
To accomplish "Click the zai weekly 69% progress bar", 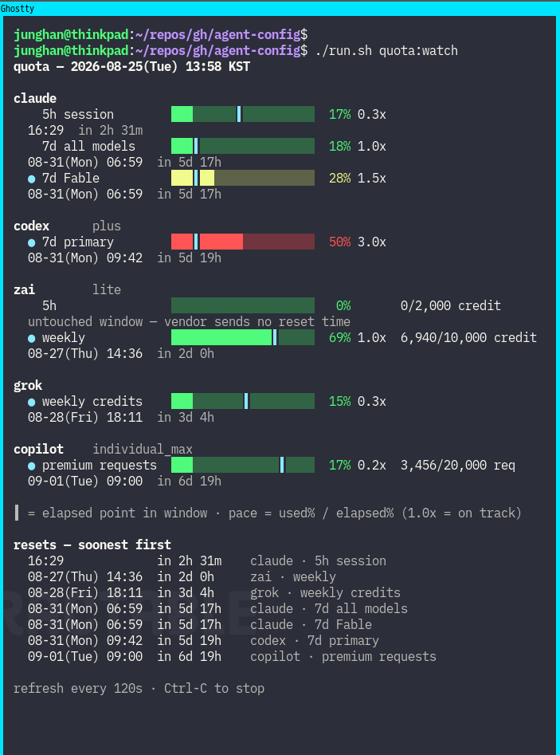I will coord(243,337).
